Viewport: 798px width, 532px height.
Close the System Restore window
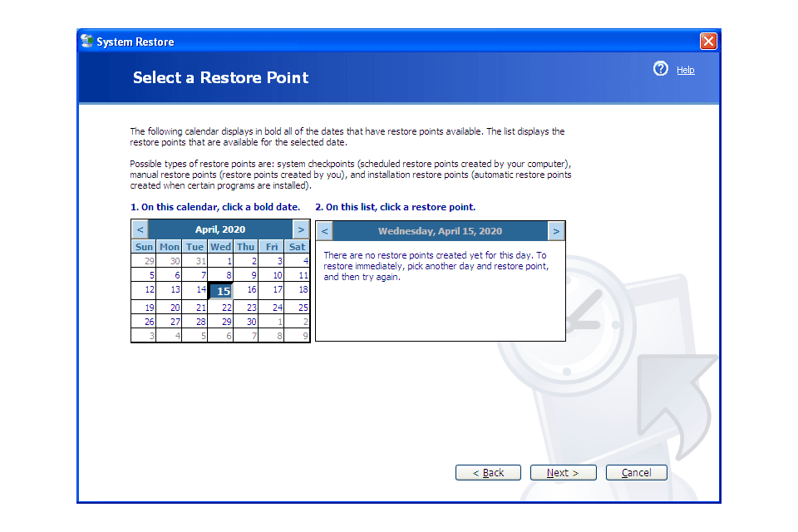708,41
